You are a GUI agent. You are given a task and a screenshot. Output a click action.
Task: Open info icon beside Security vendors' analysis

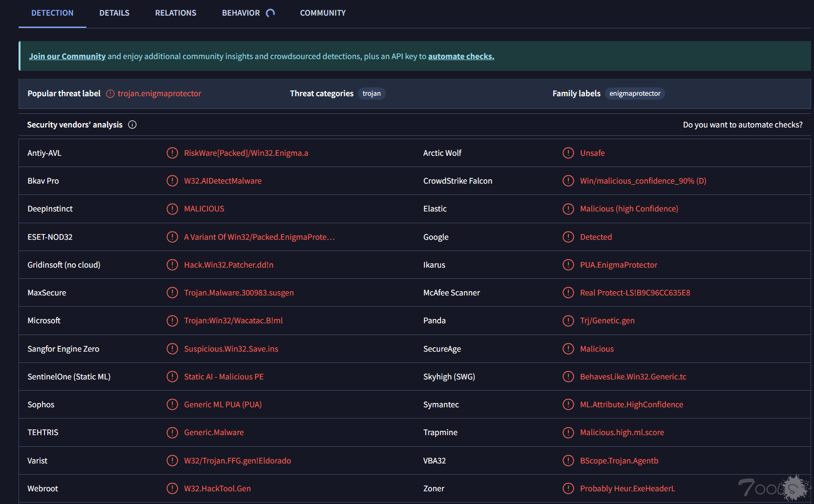(x=132, y=125)
